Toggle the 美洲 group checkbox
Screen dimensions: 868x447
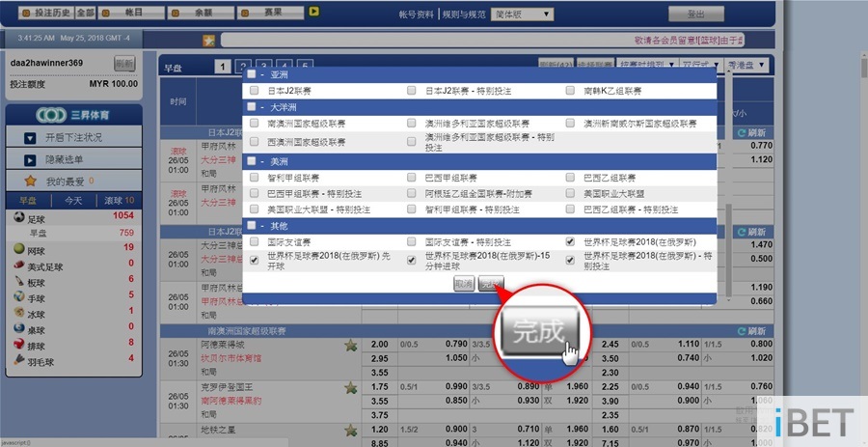tap(252, 162)
